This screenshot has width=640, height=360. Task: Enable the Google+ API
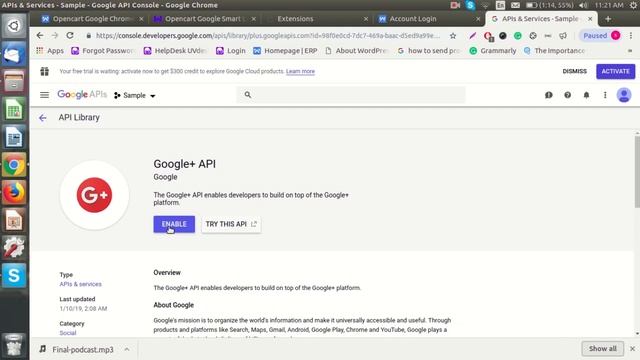point(174,224)
